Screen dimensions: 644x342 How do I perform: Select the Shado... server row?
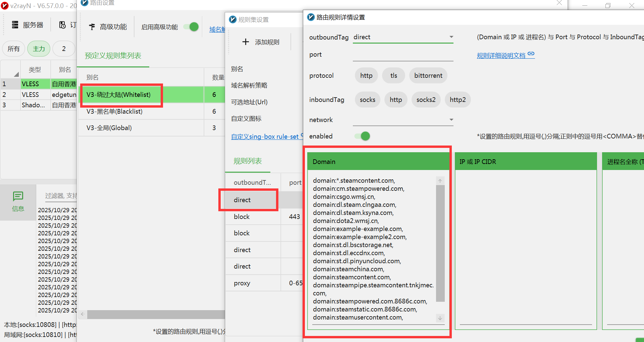(x=39, y=105)
